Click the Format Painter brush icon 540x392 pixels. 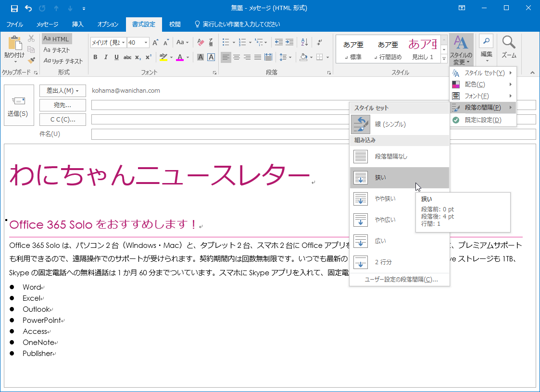(31, 60)
